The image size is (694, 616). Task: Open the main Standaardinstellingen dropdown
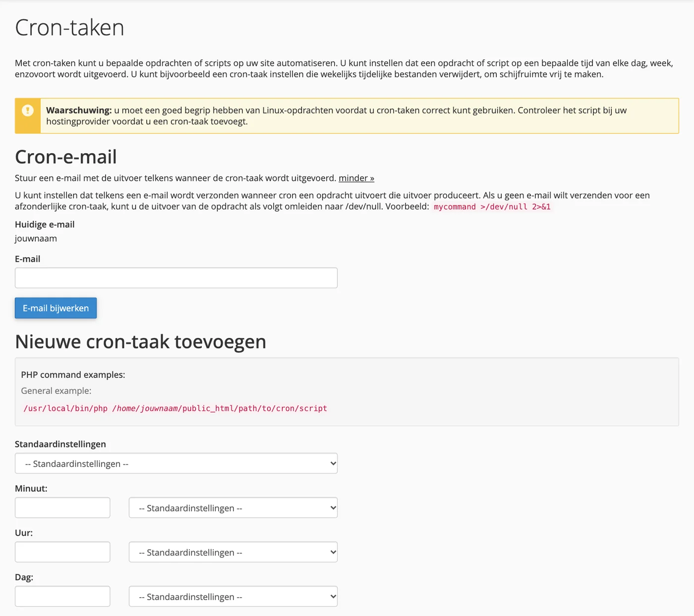176,463
